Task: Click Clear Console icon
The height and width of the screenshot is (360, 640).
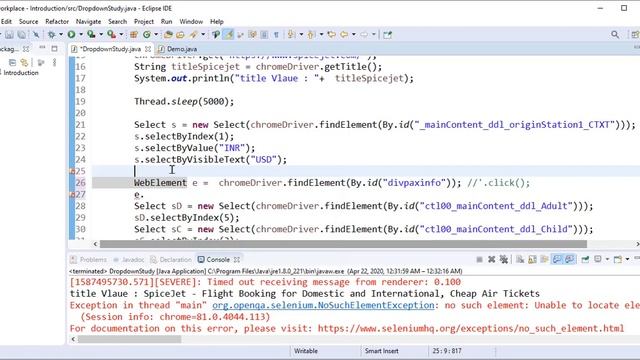Action: point(520,259)
